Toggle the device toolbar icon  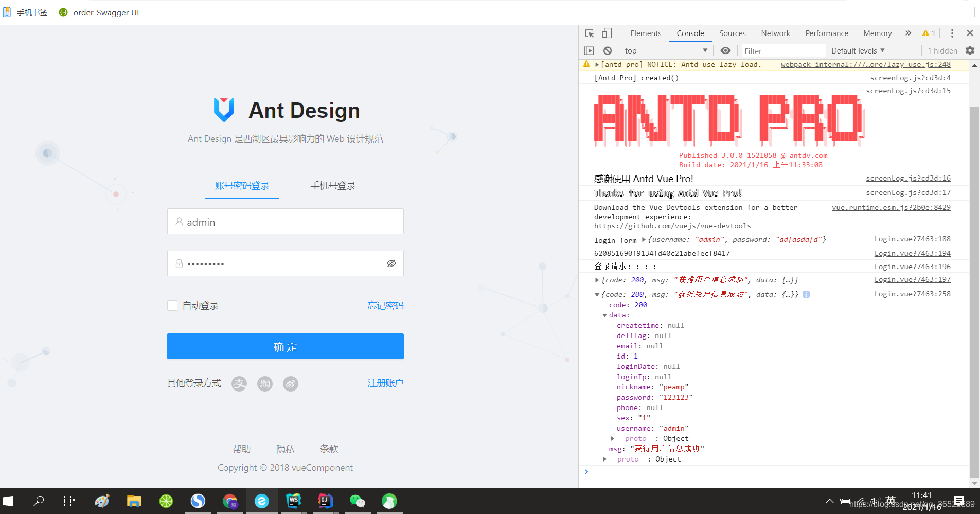[607, 33]
